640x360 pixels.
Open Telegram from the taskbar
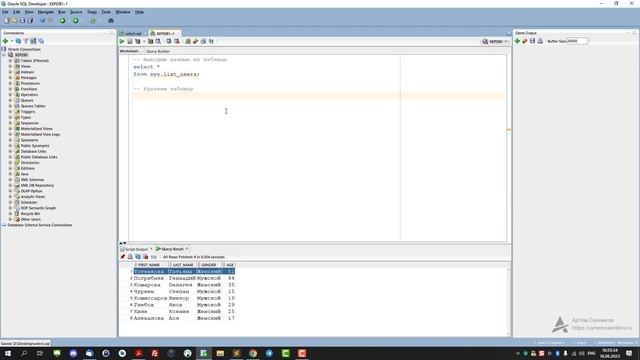(269, 353)
